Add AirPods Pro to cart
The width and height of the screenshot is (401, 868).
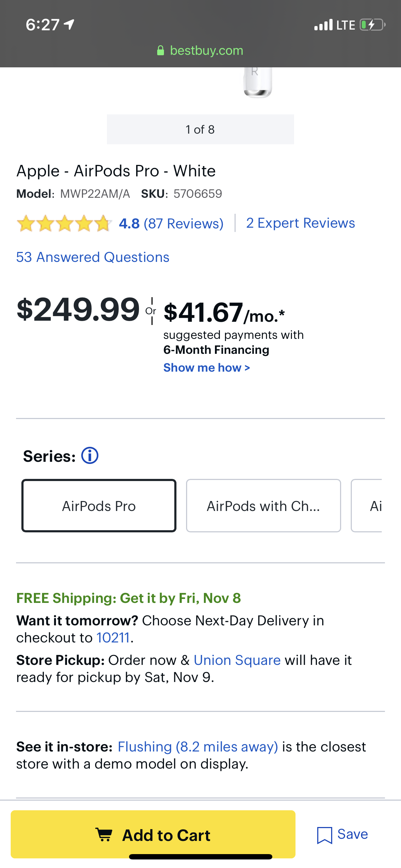click(x=153, y=835)
